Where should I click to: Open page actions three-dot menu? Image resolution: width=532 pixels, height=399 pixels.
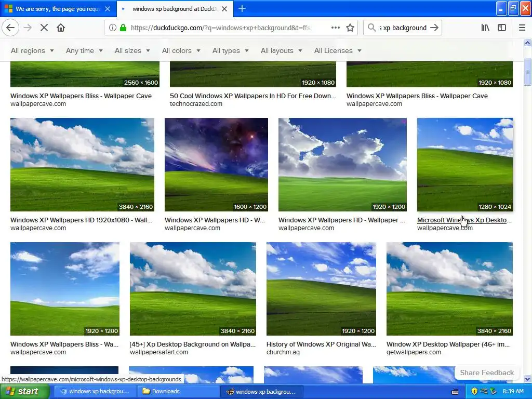point(335,28)
